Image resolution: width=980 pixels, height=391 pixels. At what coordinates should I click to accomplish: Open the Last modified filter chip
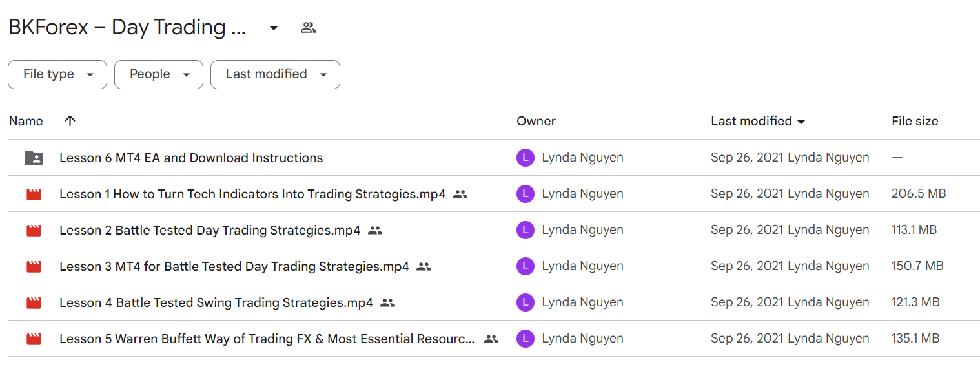pyautogui.click(x=275, y=74)
